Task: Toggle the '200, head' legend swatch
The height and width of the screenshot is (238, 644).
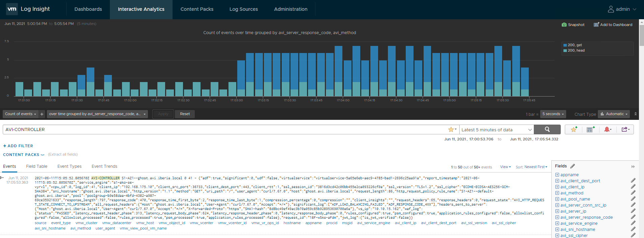Action: point(565,50)
